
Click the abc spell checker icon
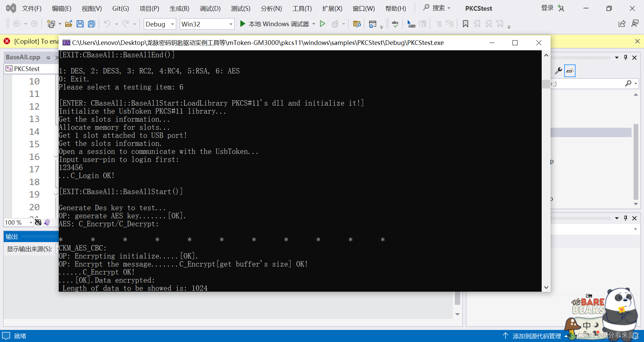click(395, 24)
